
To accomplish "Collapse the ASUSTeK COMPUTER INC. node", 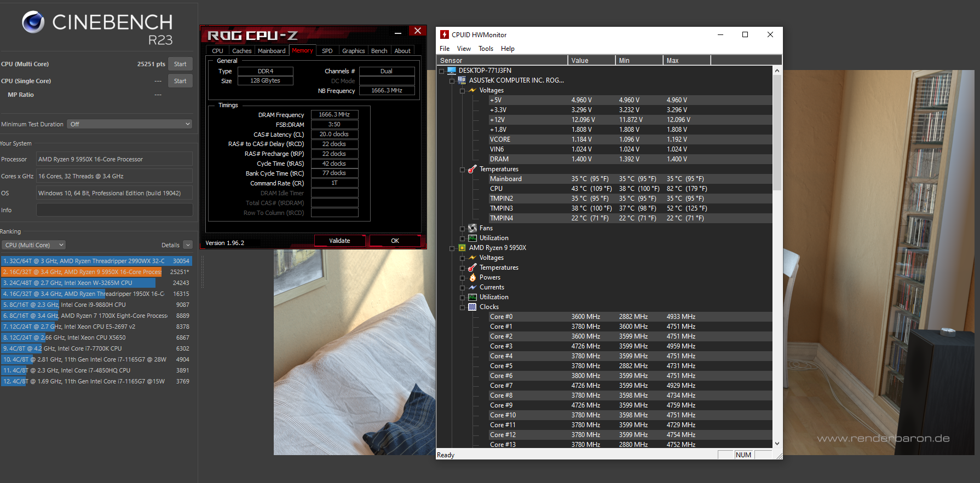I will pos(452,81).
